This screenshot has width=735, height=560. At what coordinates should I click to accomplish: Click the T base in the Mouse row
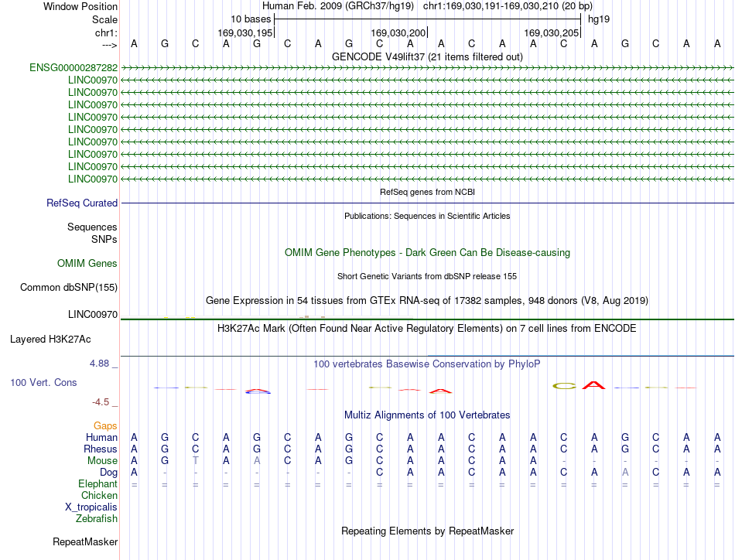[x=196, y=461]
